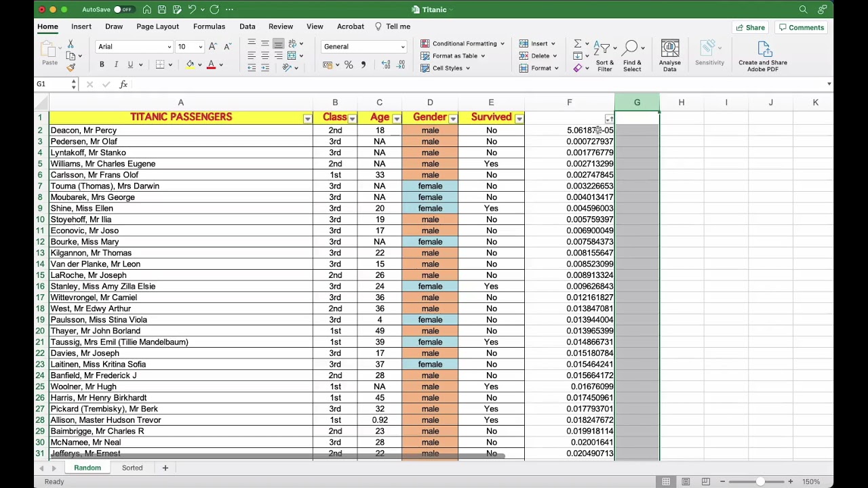The height and width of the screenshot is (488, 868).
Task: Switch to the Formulas tab
Action: pyautogui.click(x=209, y=26)
